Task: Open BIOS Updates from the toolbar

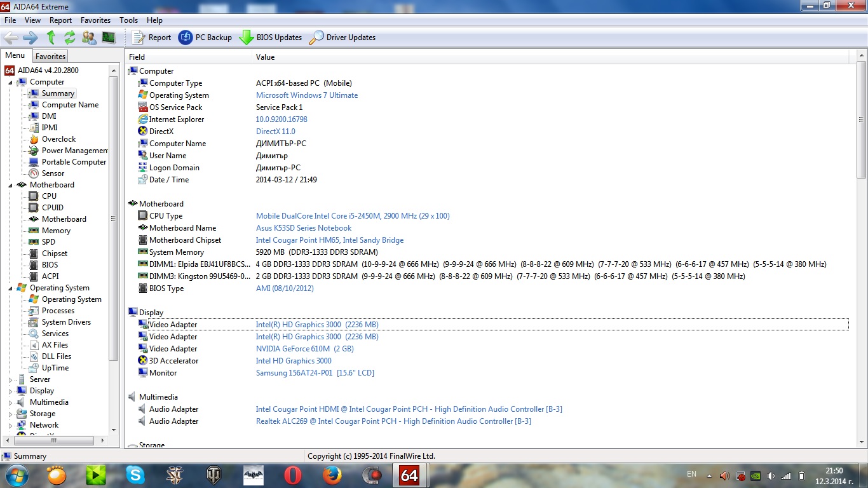Action: [x=271, y=37]
